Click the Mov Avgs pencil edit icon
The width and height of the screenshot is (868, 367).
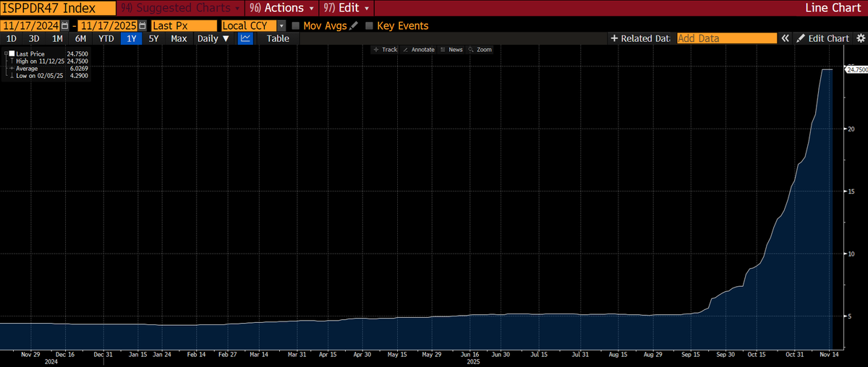[353, 25]
